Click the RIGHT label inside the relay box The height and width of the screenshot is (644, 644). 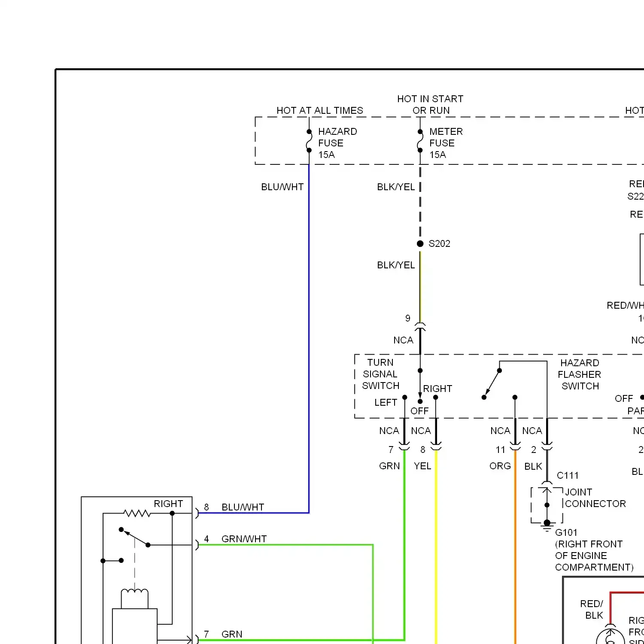(x=168, y=504)
